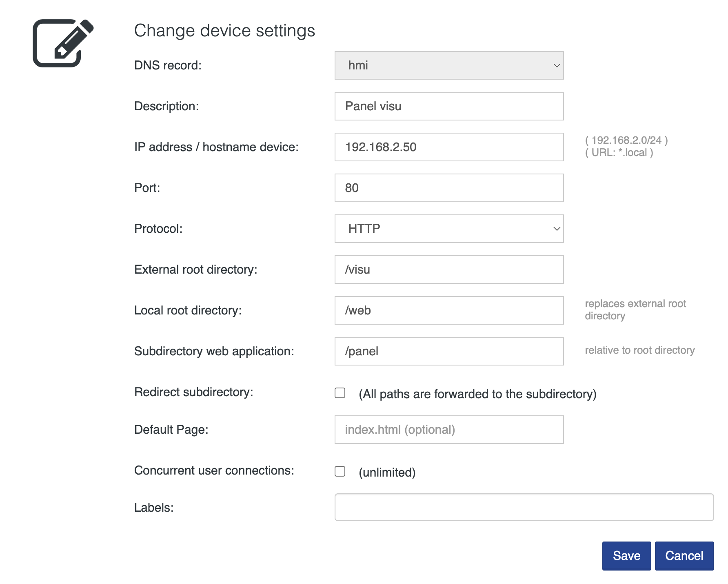Cancel the device settings changes
The height and width of the screenshot is (584, 728).
click(x=684, y=555)
